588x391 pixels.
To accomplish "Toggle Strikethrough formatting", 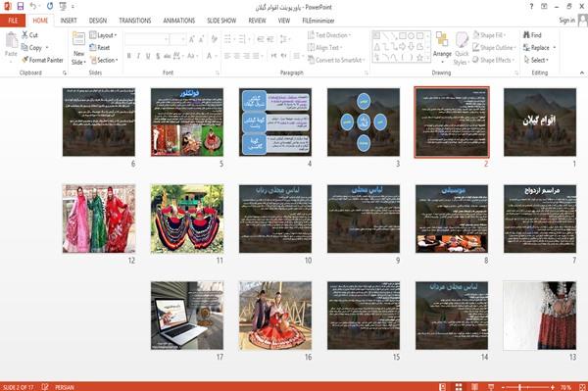I will (x=168, y=56).
